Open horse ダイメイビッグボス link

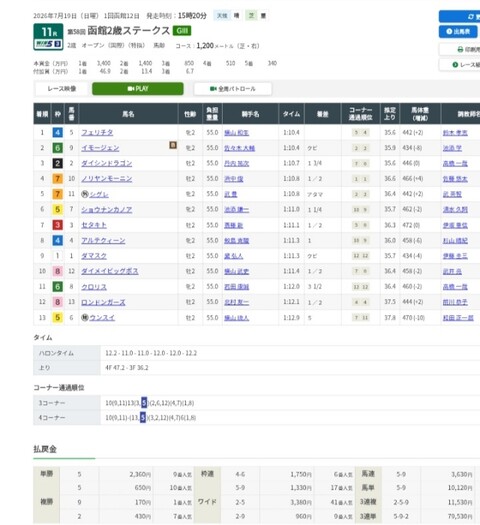point(109,271)
